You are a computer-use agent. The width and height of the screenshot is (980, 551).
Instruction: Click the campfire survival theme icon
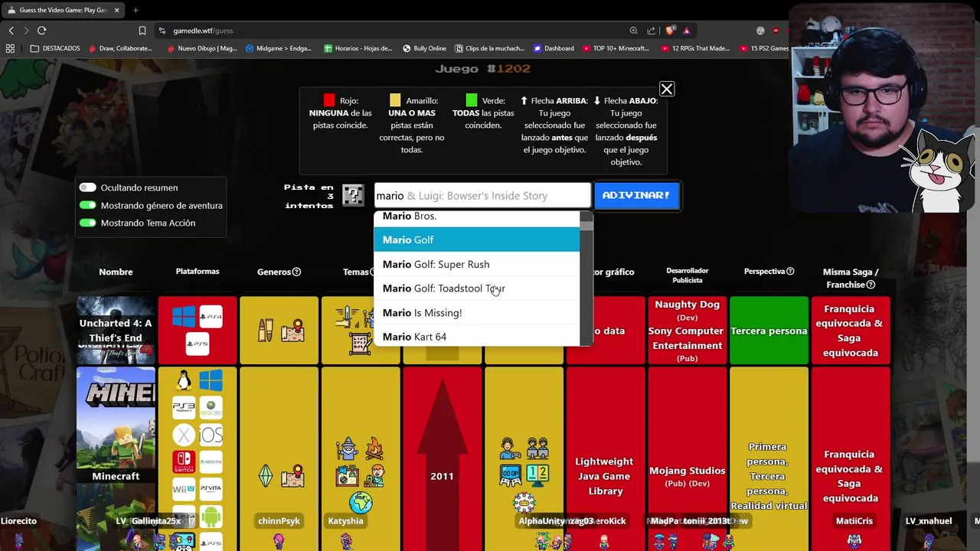tap(374, 448)
